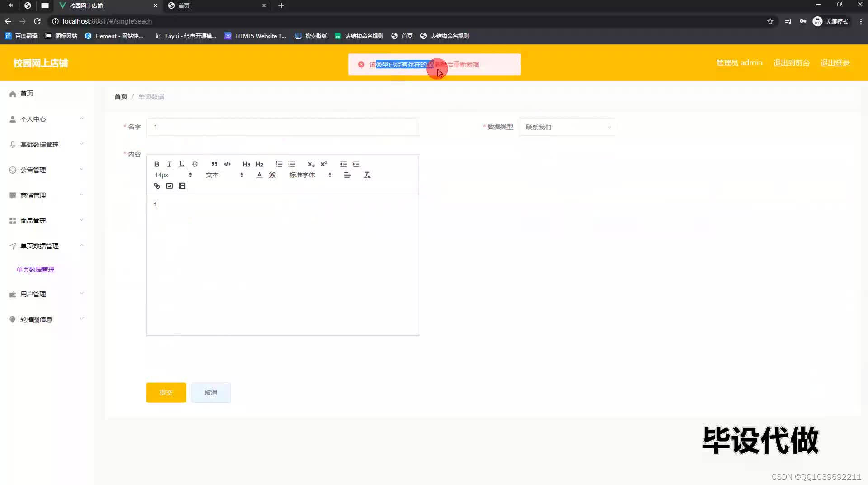Click 管理员 admin header label
Image resolution: width=868 pixels, height=485 pixels.
coord(739,63)
